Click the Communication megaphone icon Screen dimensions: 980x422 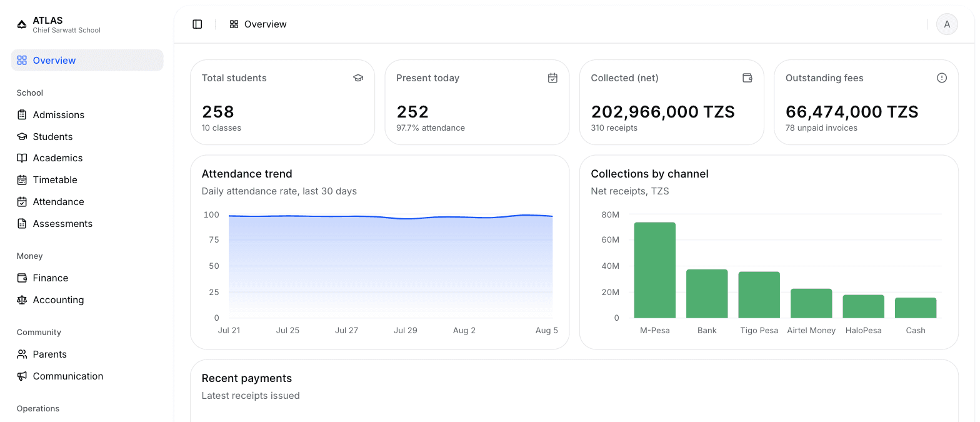(22, 376)
